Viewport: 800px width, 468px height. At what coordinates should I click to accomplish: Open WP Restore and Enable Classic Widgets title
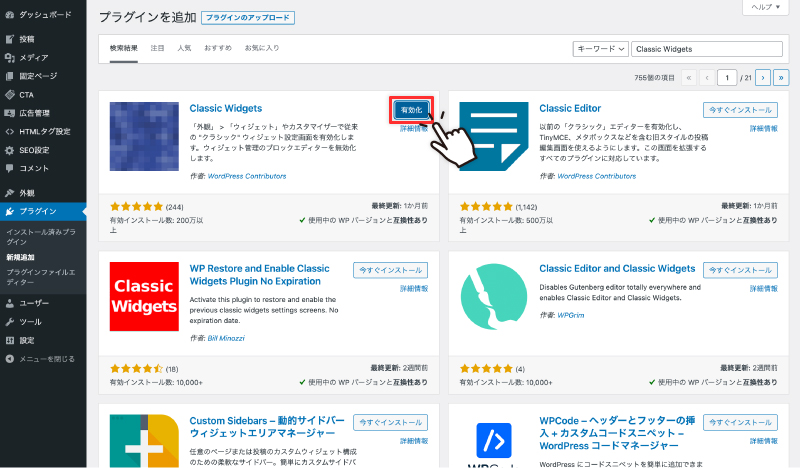click(x=259, y=275)
